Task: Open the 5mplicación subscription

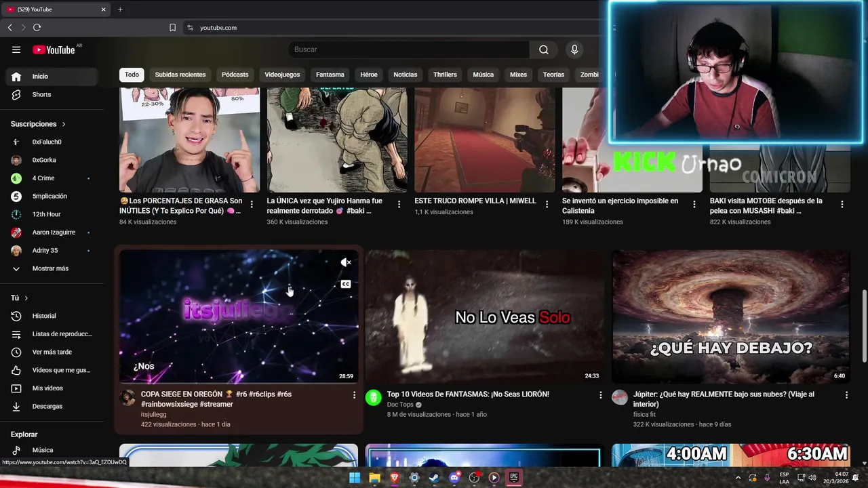Action: click(52, 197)
